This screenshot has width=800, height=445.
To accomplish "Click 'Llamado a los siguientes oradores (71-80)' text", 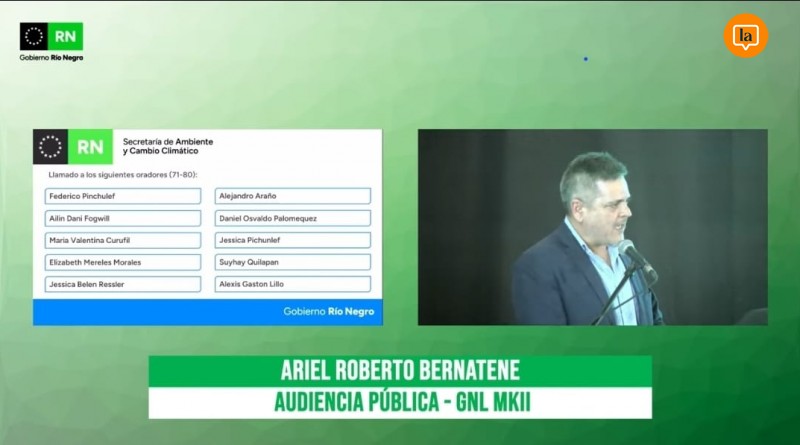I will click(123, 175).
